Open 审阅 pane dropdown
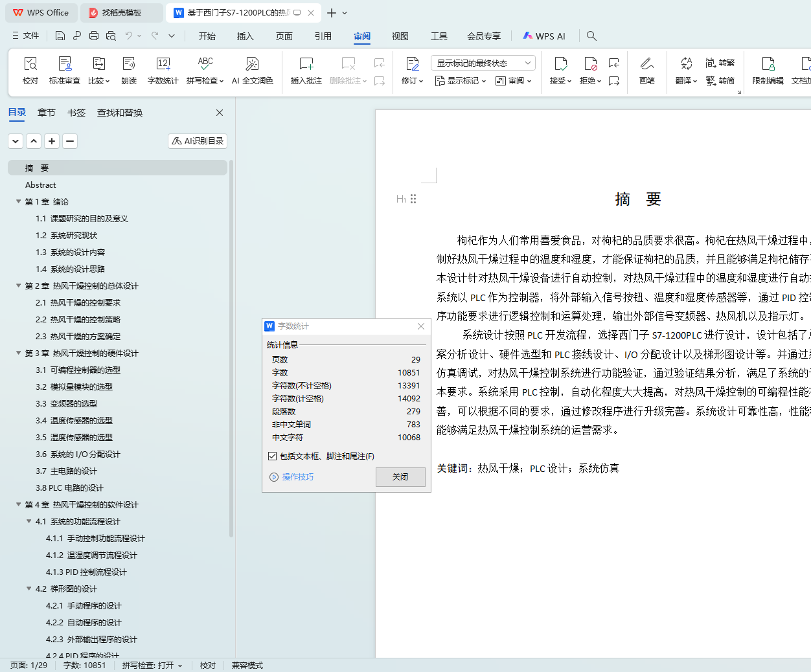Image resolution: width=811 pixels, height=672 pixels. coord(513,81)
